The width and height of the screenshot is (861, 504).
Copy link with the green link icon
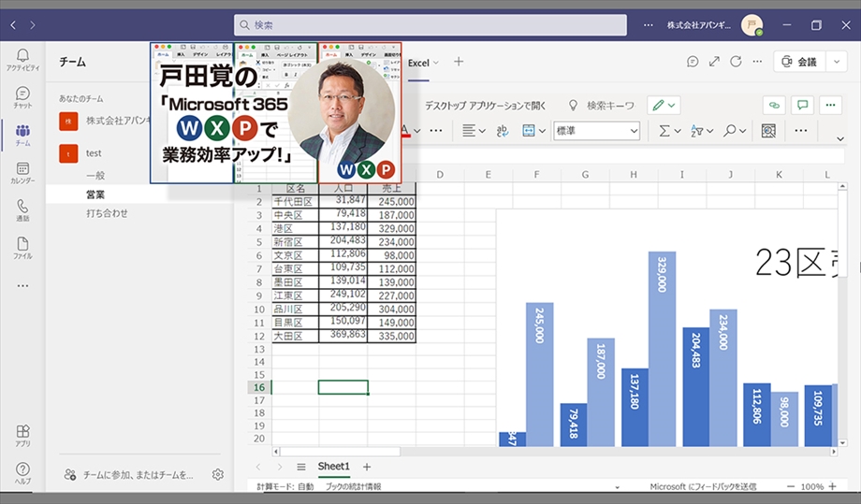[774, 105]
